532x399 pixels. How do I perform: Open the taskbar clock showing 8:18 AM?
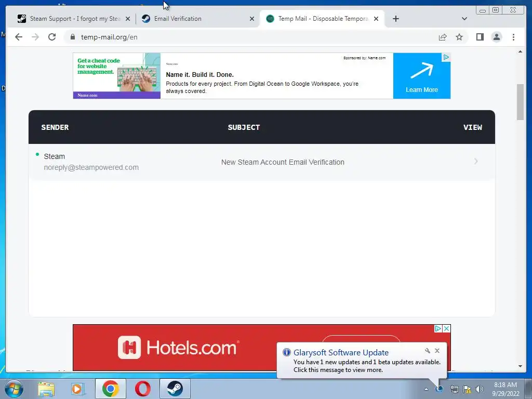[506, 389]
